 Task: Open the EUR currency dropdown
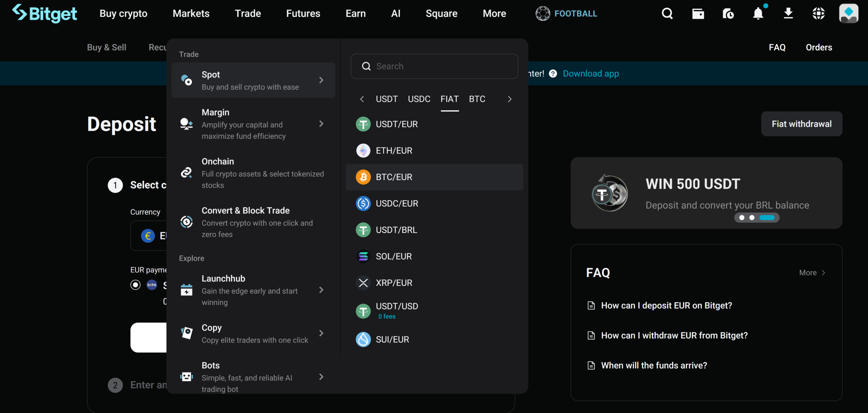(149, 236)
